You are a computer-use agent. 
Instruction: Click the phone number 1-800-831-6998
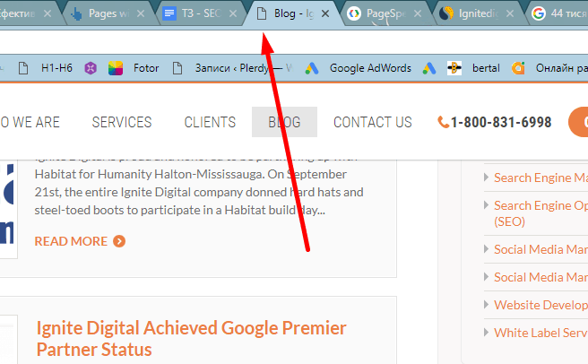tap(501, 122)
